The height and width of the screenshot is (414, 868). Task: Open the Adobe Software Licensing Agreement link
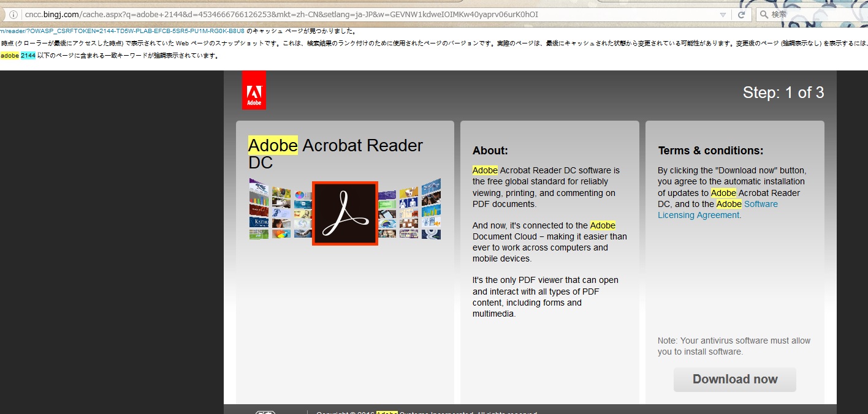click(717, 209)
